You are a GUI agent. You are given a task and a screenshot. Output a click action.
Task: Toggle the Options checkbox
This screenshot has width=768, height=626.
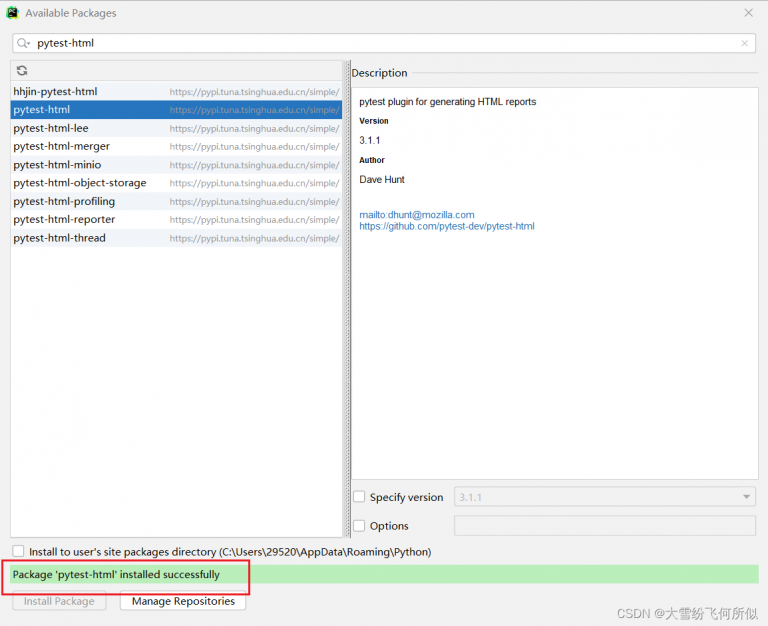[x=359, y=526]
